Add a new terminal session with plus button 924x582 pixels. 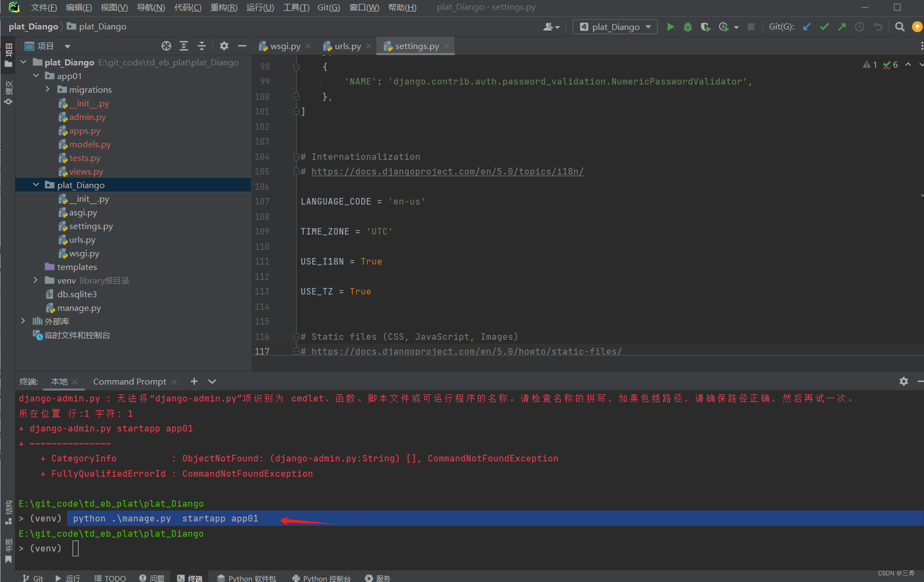pos(194,381)
